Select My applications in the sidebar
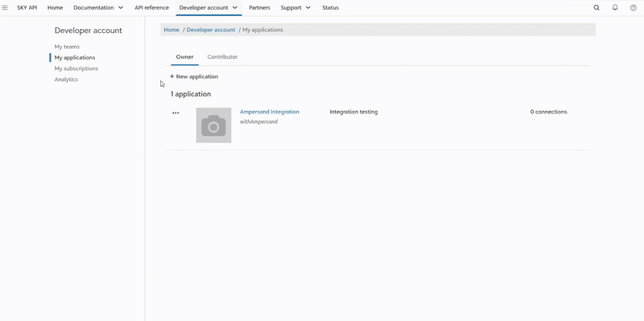Screen dimensions: 644x321 click(x=75, y=58)
